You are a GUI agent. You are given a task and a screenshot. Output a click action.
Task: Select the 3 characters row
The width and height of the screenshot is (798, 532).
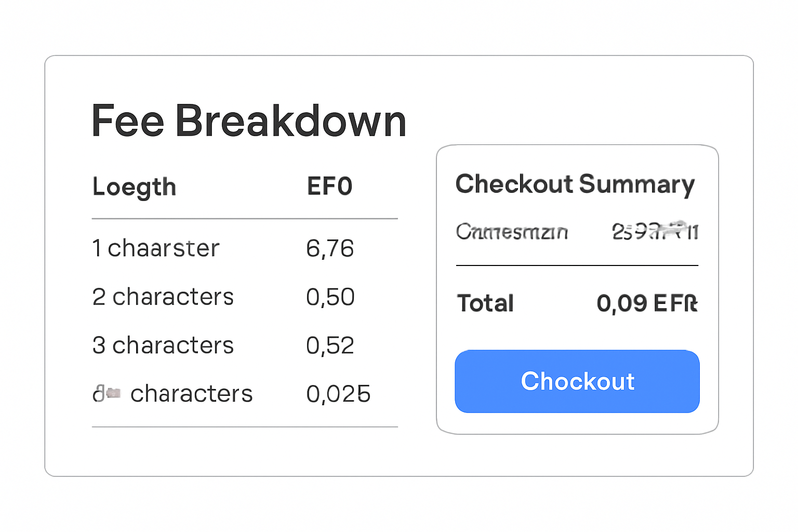tap(163, 344)
